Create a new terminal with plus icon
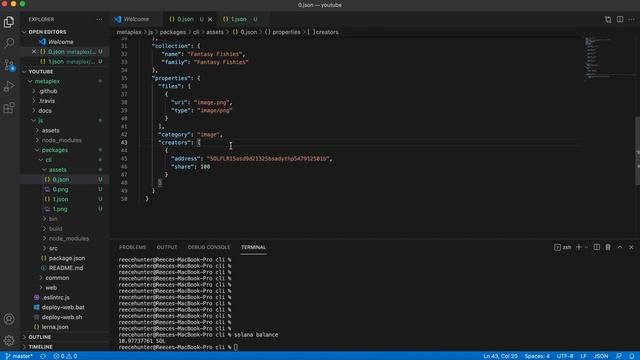 (579, 247)
